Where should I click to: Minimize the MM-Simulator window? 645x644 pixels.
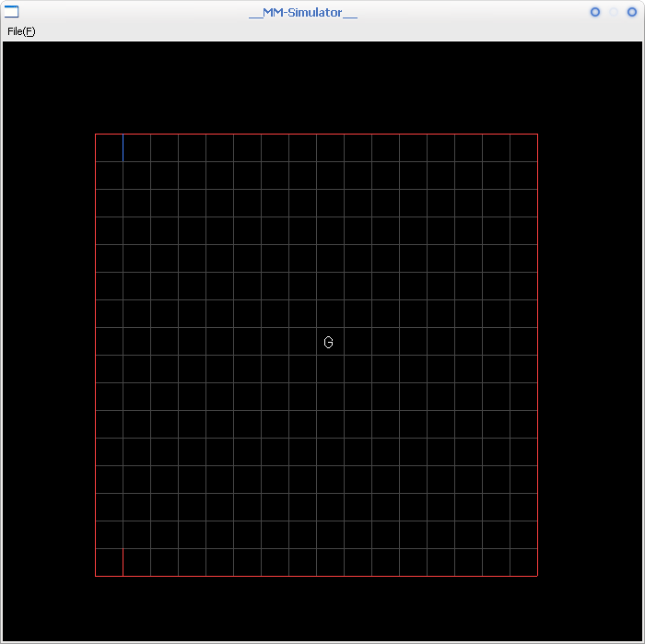click(595, 12)
